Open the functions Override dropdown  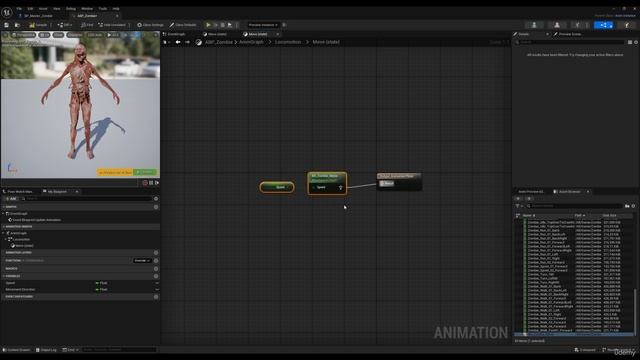(142, 260)
